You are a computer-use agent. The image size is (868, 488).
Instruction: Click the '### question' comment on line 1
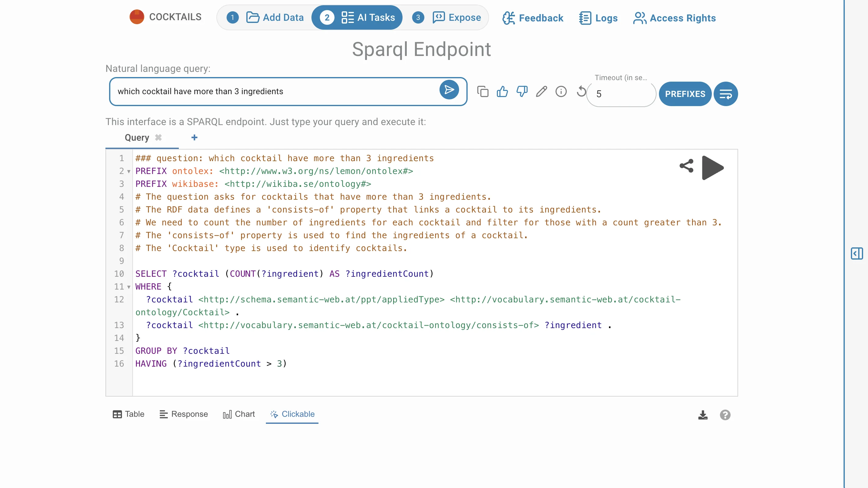coord(284,158)
